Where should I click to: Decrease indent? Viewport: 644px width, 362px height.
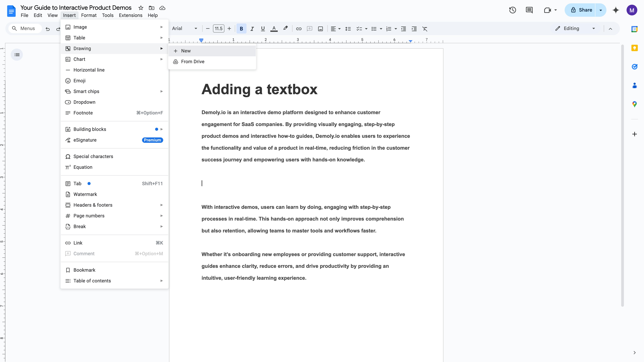click(x=404, y=29)
